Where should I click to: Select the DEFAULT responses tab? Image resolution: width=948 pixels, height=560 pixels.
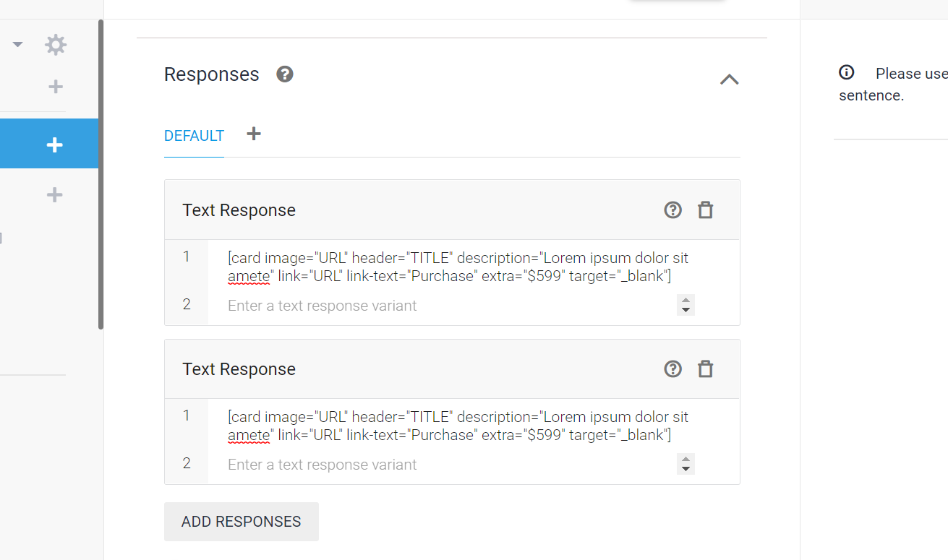pyautogui.click(x=194, y=136)
